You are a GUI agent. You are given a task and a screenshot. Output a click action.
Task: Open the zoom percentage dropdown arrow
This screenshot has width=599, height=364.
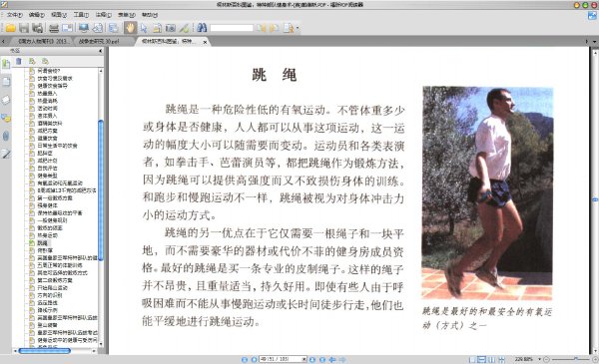point(540,359)
